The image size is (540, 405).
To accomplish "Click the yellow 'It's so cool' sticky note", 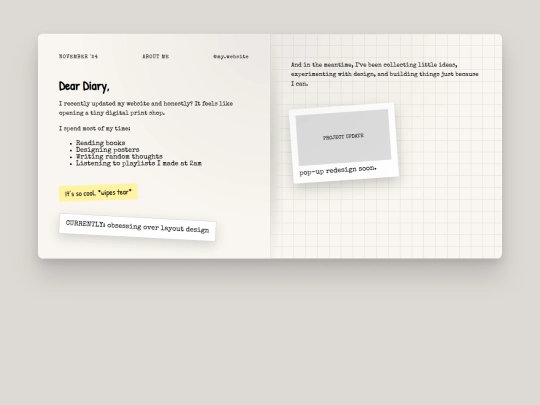I will coord(98,193).
